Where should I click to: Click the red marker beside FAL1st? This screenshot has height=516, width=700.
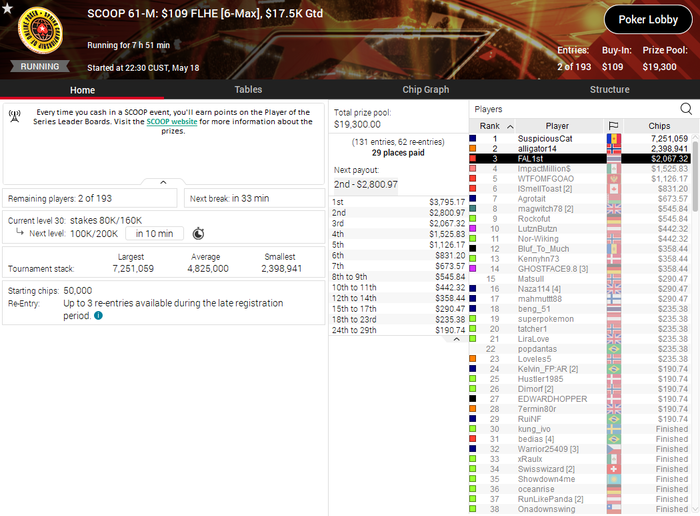point(472,158)
